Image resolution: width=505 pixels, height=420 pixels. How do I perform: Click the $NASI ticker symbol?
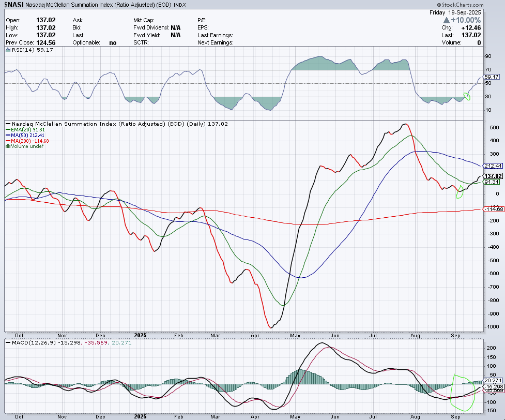(x=14, y=5)
